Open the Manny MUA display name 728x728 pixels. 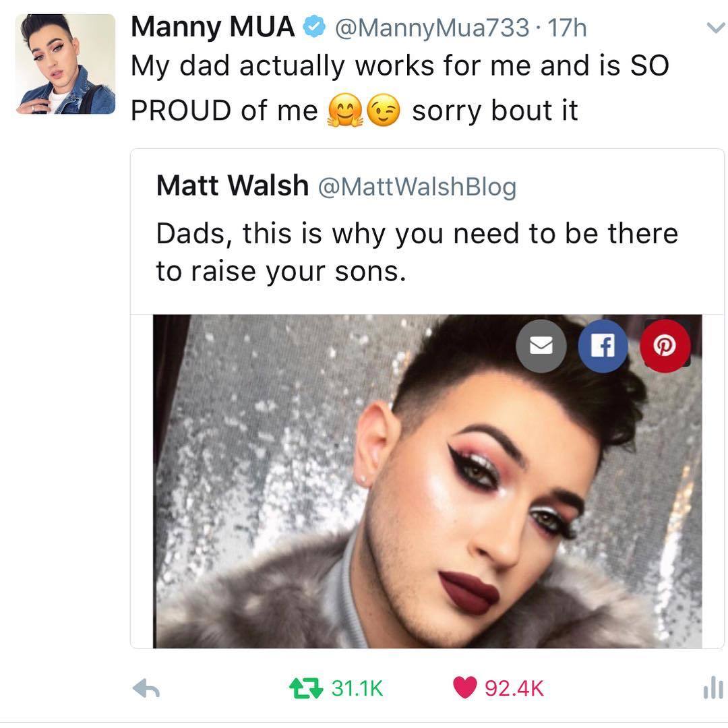click(212, 27)
